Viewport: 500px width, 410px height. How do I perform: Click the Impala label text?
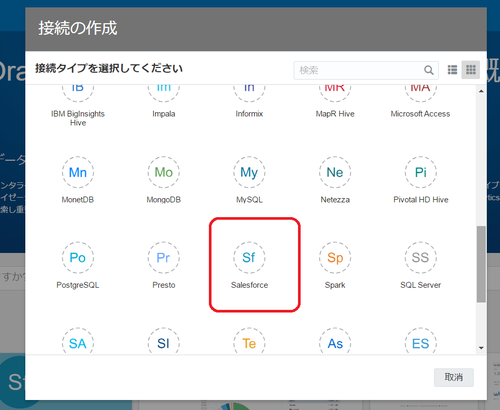click(x=164, y=114)
